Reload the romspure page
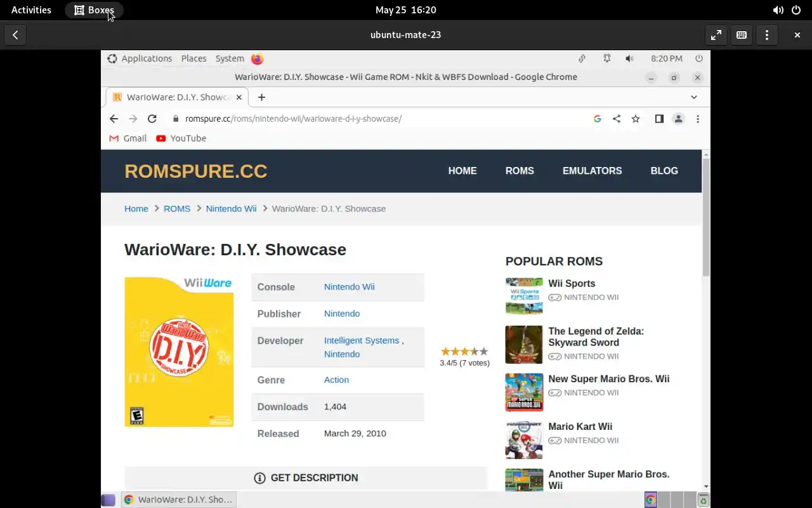 pyautogui.click(x=152, y=119)
